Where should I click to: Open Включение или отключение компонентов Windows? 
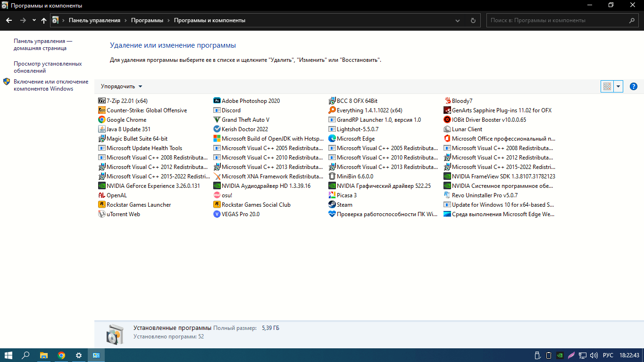tap(51, 85)
